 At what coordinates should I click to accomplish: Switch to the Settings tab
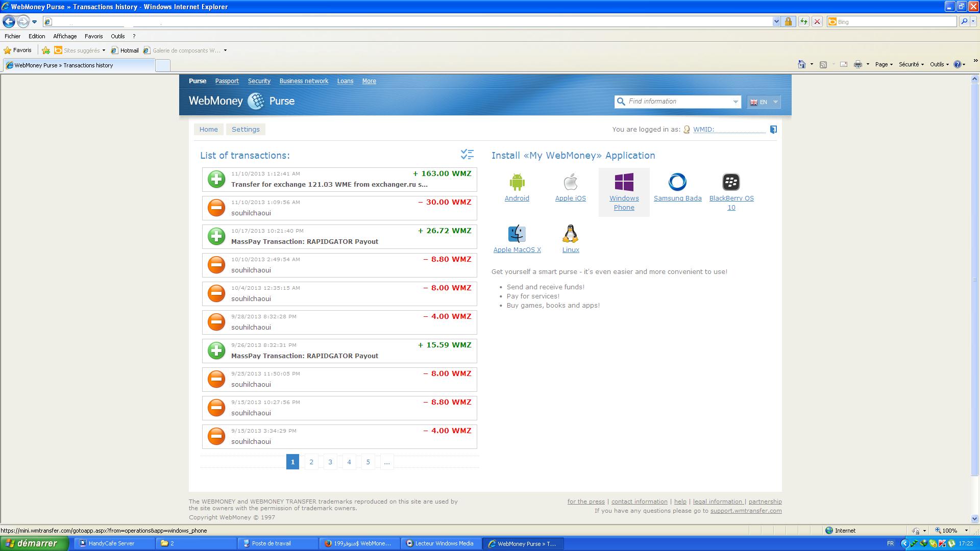246,130
